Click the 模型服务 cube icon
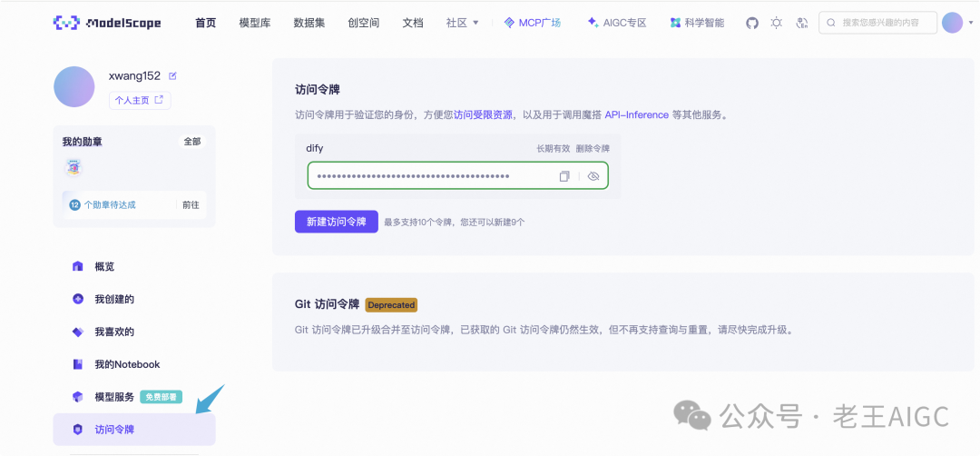Screen dimensions: 980x456 coord(77,397)
